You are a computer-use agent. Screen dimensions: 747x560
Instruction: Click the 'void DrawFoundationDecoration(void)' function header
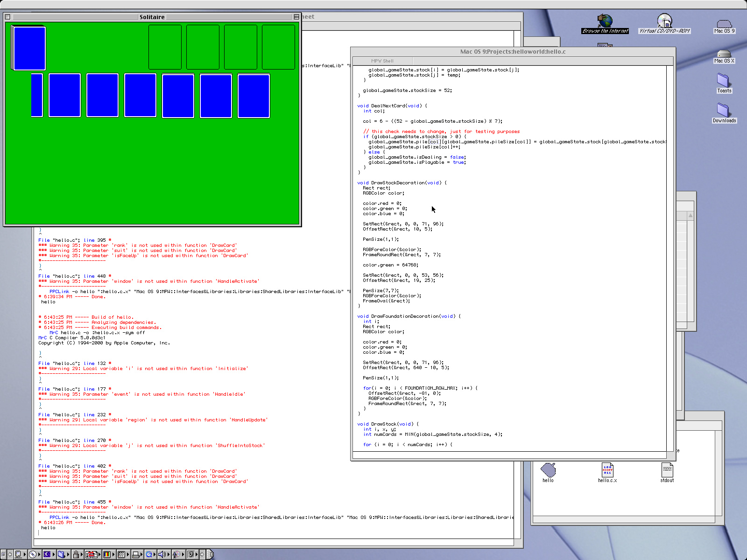(409, 316)
